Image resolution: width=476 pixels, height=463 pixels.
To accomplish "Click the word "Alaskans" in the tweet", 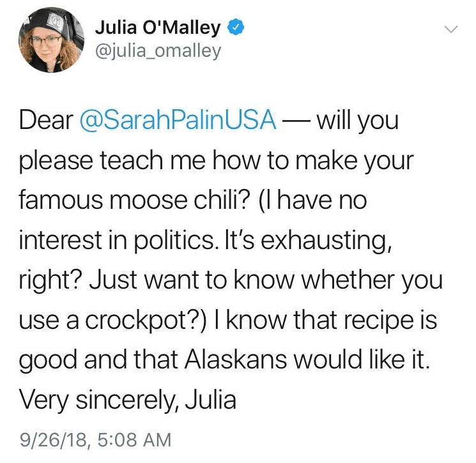I will [236, 360].
